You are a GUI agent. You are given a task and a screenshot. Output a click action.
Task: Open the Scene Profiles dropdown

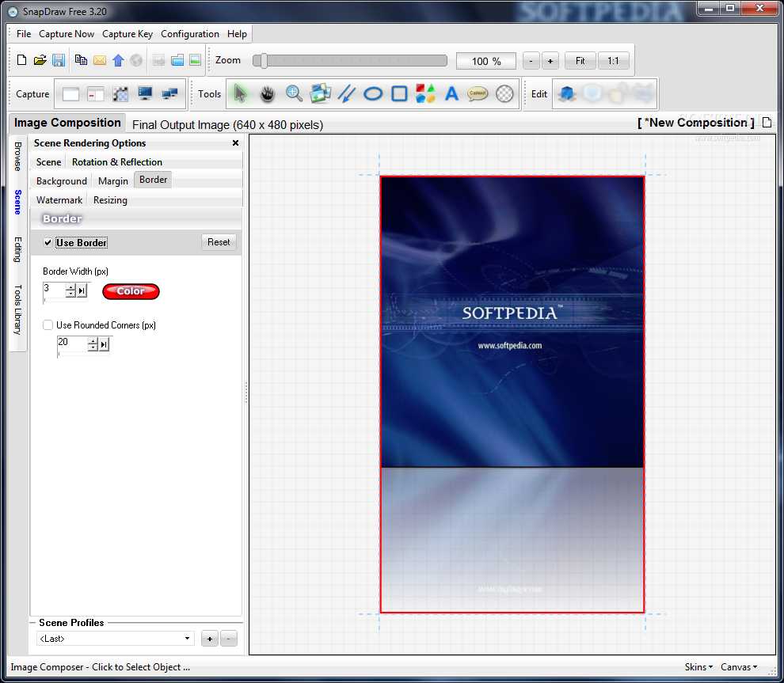pyautogui.click(x=115, y=639)
